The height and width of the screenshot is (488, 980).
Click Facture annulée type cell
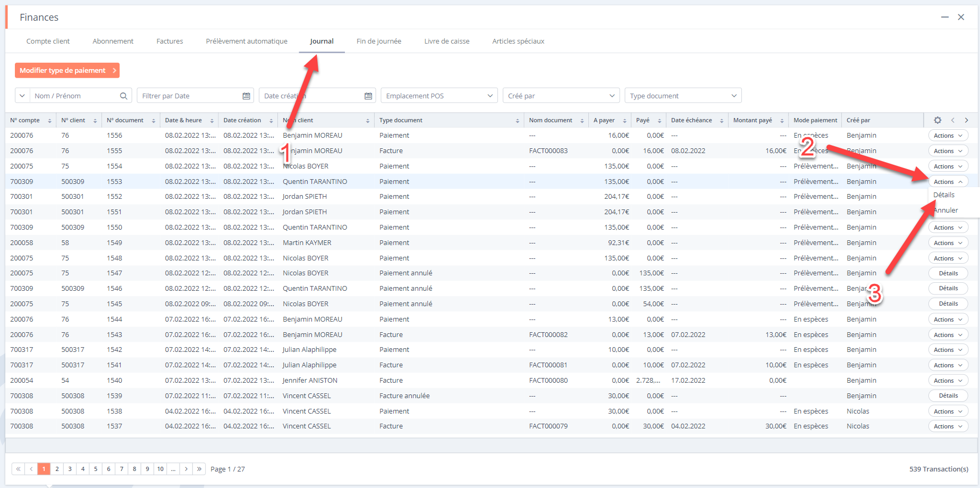404,396
